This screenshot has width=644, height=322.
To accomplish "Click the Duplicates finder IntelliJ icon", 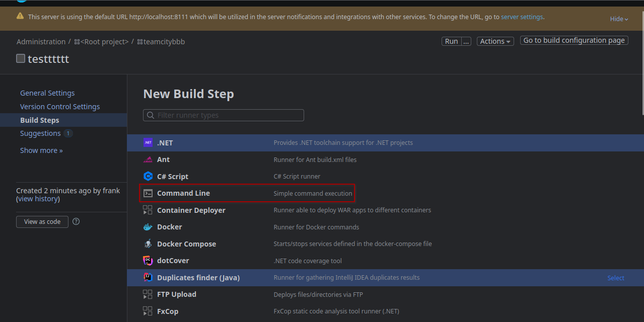I will click(x=148, y=278).
